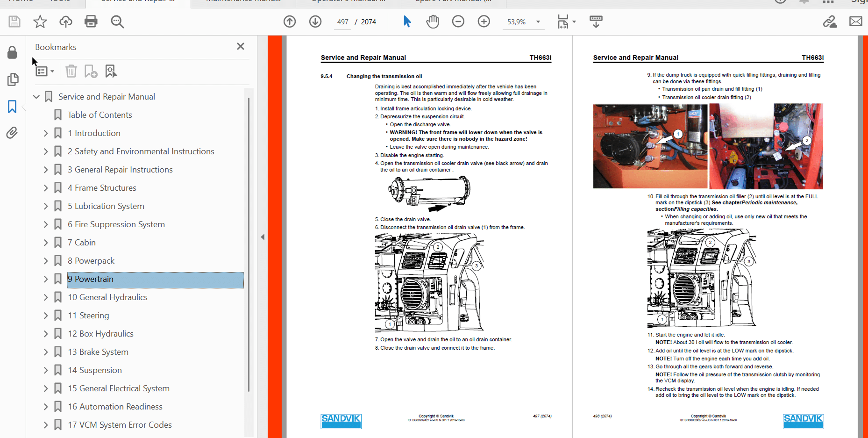
Task: Click the page number field showing 497
Action: [x=343, y=22]
